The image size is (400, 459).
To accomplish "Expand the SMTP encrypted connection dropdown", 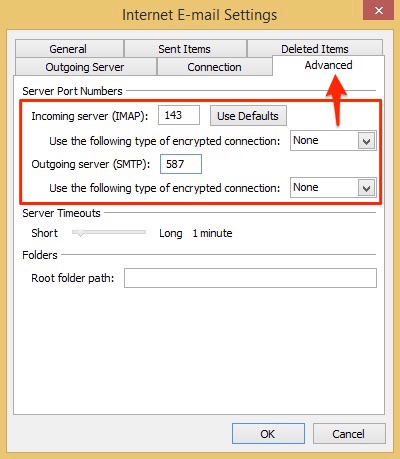I will [333, 188].
